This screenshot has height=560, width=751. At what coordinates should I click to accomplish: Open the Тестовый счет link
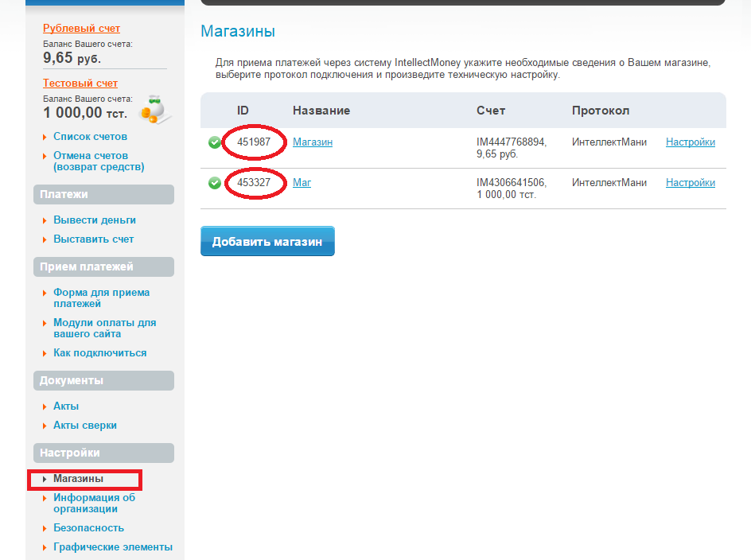point(80,83)
